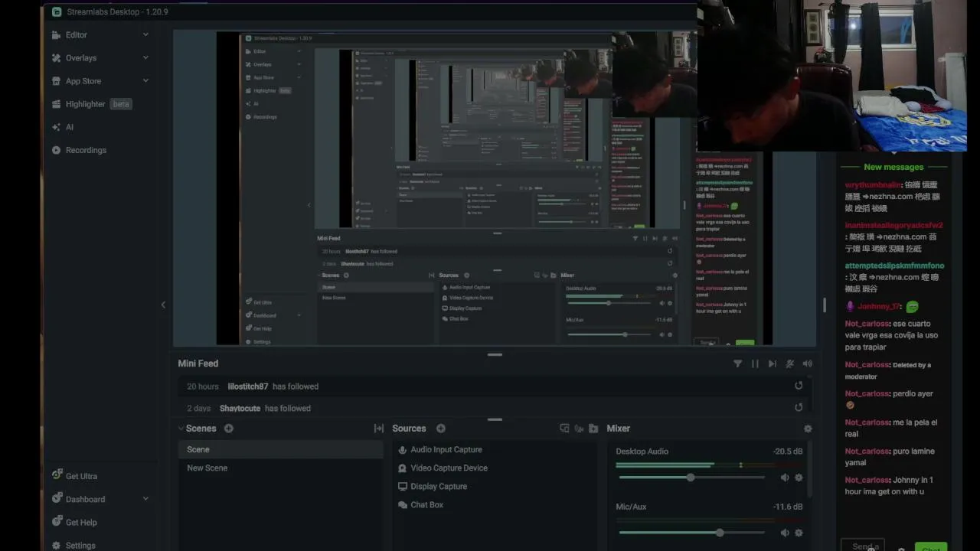Select New Scene in the Scenes list
The width and height of the screenshot is (980, 551).
[281, 468]
